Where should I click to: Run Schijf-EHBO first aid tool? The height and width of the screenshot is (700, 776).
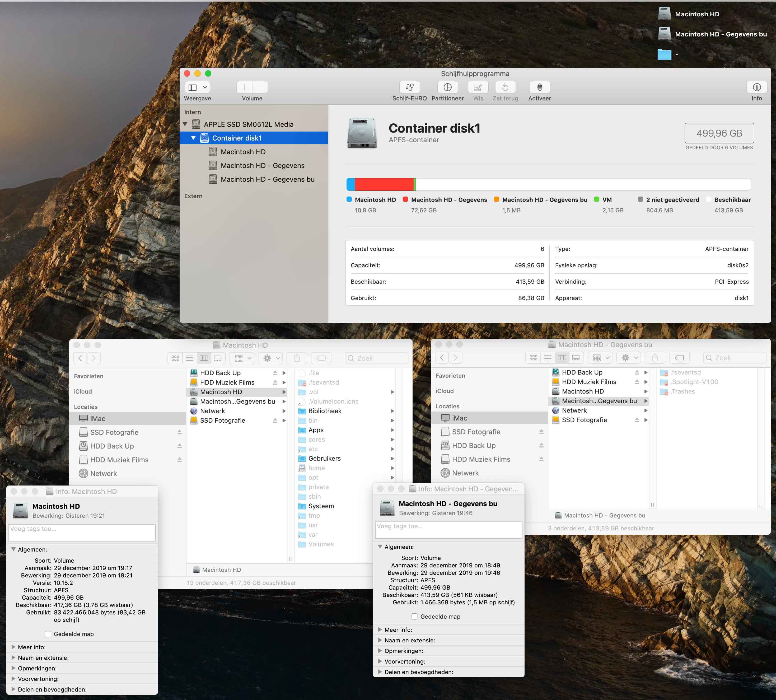pos(409,87)
